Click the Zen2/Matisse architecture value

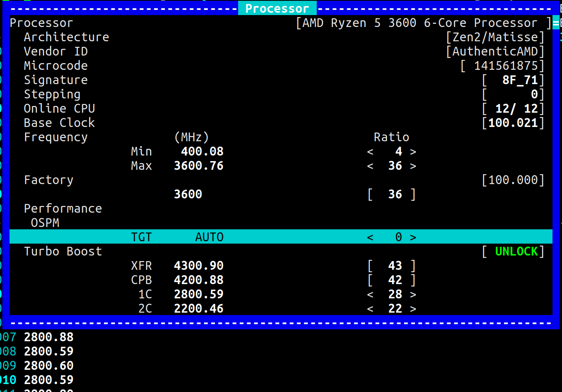pyautogui.click(x=495, y=37)
